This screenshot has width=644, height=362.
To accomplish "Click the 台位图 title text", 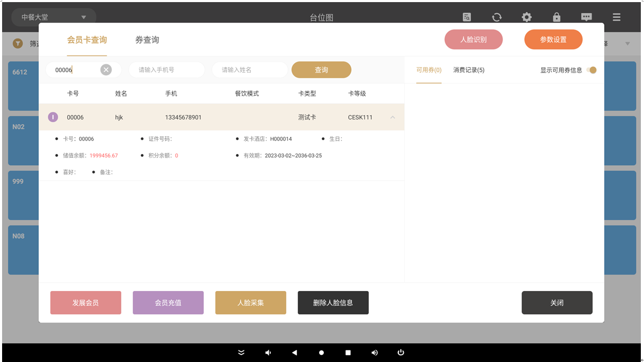I will tap(322, 17).
